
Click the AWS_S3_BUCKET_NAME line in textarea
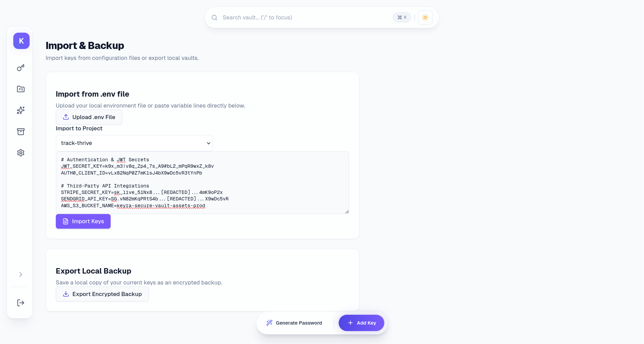133,206
